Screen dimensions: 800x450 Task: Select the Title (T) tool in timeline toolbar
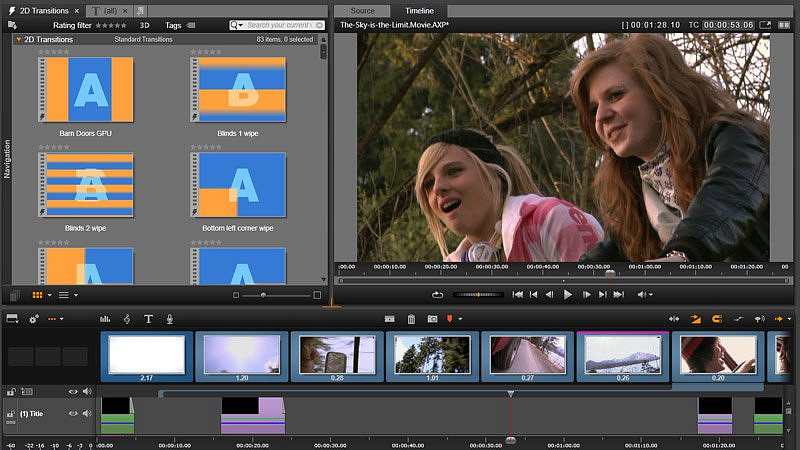pyautogui.click(x=148, y=319)
